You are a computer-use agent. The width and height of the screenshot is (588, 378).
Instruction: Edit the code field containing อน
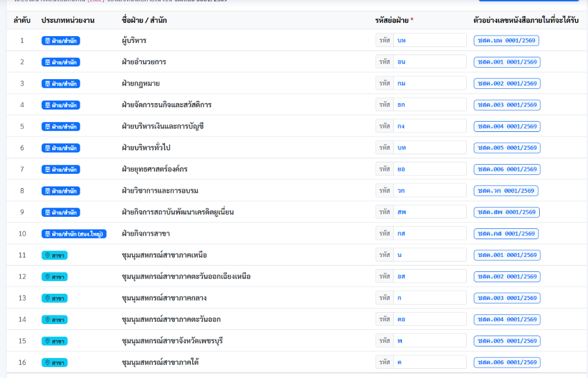point(430,62)
